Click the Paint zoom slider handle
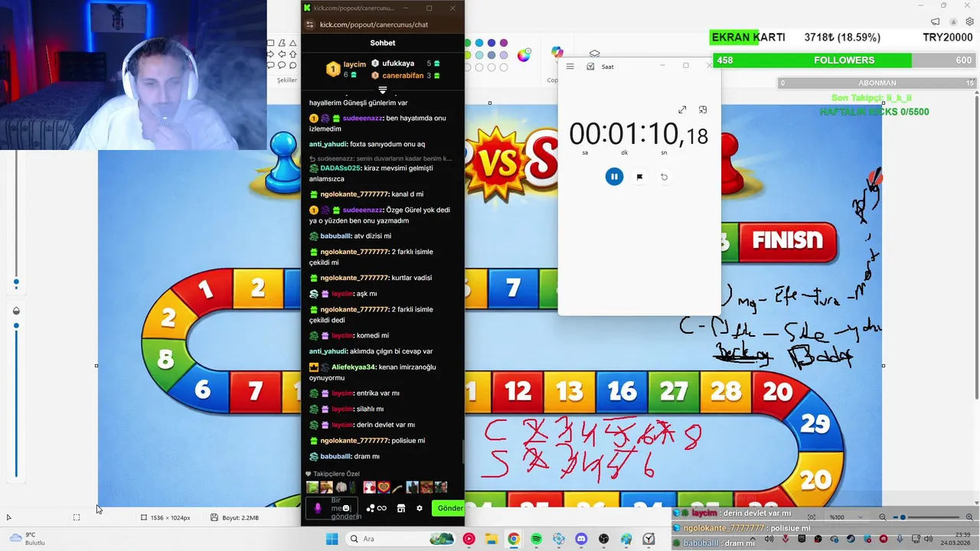The image size is (980, 551). point(903,517)
